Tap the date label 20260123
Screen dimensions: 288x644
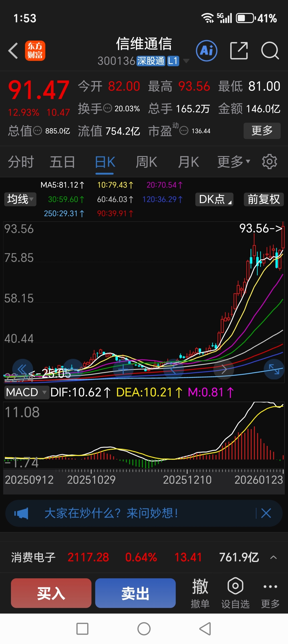point(258,480)
